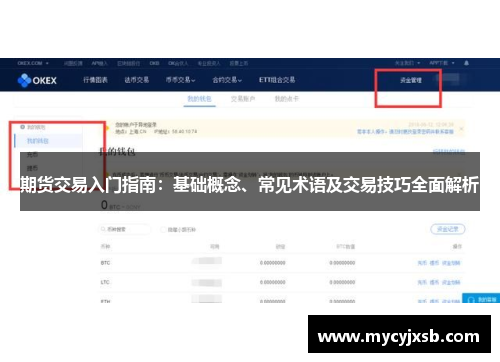Switch to the 交易账户 tab
The height and width of the screenshot is (362, 500).
point(243,99)
